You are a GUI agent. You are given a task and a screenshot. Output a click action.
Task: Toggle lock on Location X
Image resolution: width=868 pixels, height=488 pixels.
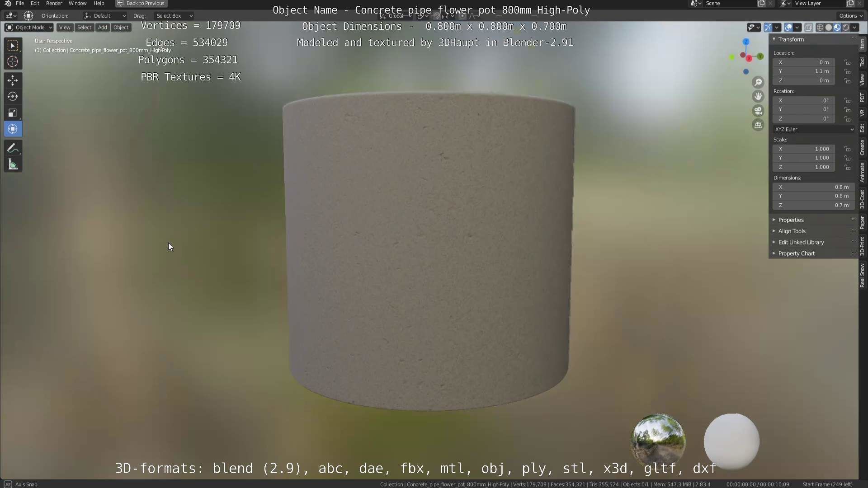(x=848, y=62)
